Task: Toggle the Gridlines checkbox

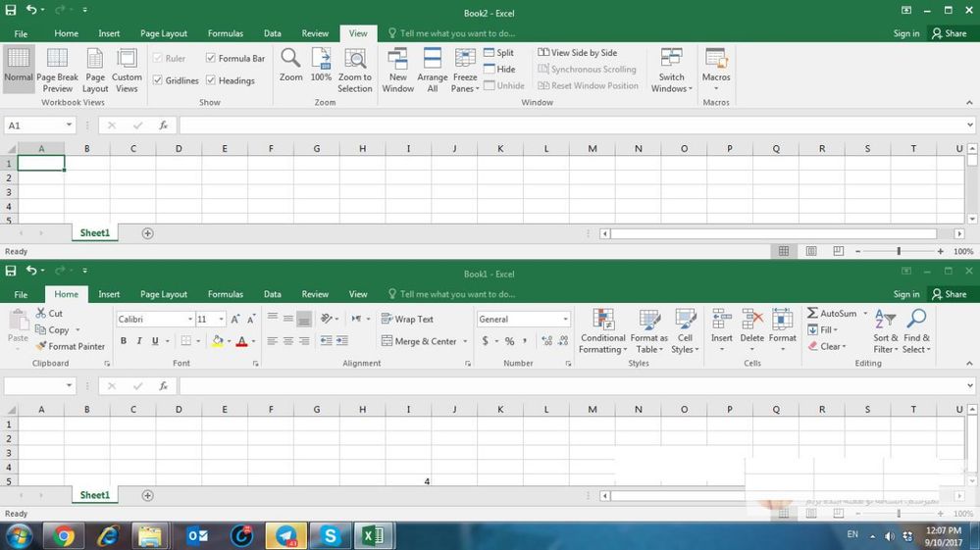Action: tap(158, 80)
